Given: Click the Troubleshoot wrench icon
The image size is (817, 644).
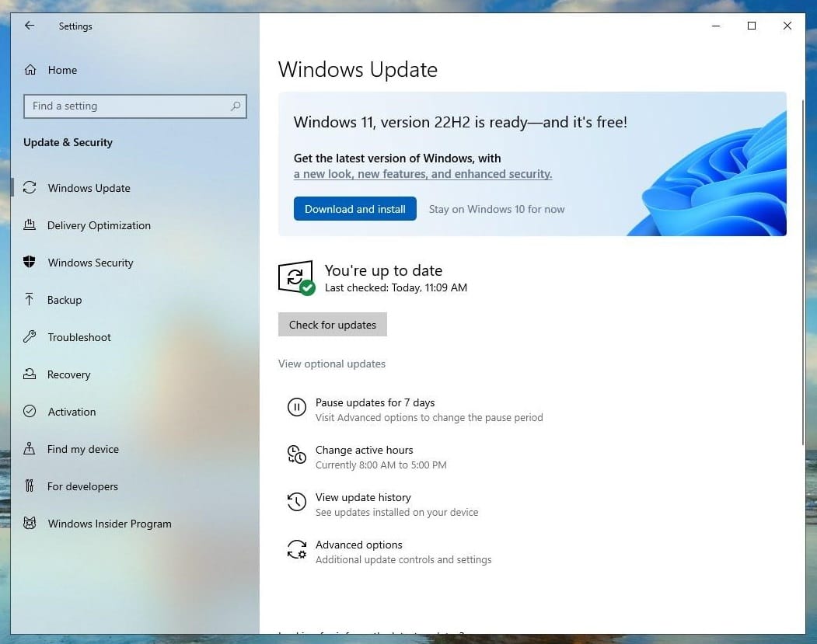Looking at the screenshot, I should tap(30, 337).
